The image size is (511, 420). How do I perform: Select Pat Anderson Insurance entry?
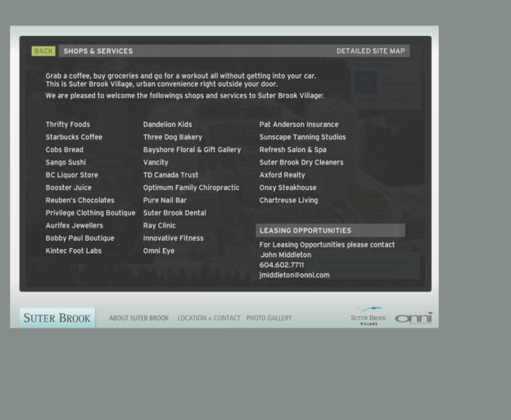(299, 124)
